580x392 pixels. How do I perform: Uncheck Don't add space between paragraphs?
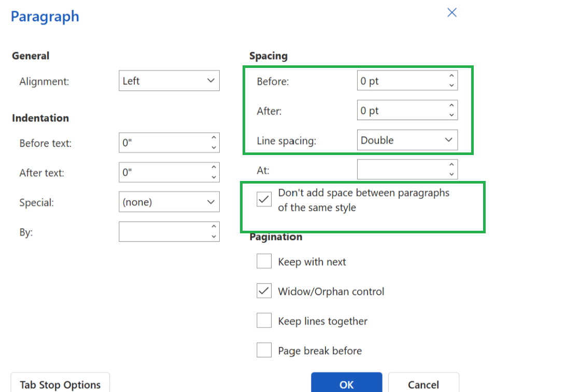coord(264,199)
